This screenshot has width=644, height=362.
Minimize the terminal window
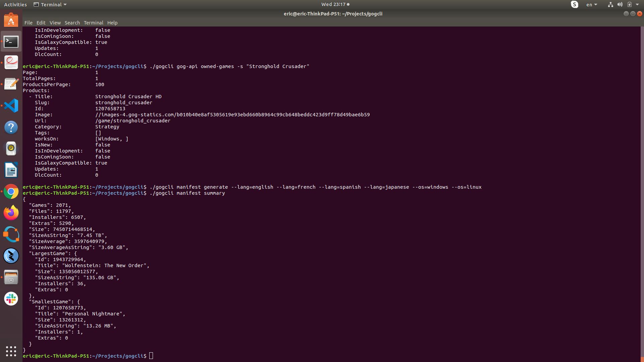(x=626, y=14)
